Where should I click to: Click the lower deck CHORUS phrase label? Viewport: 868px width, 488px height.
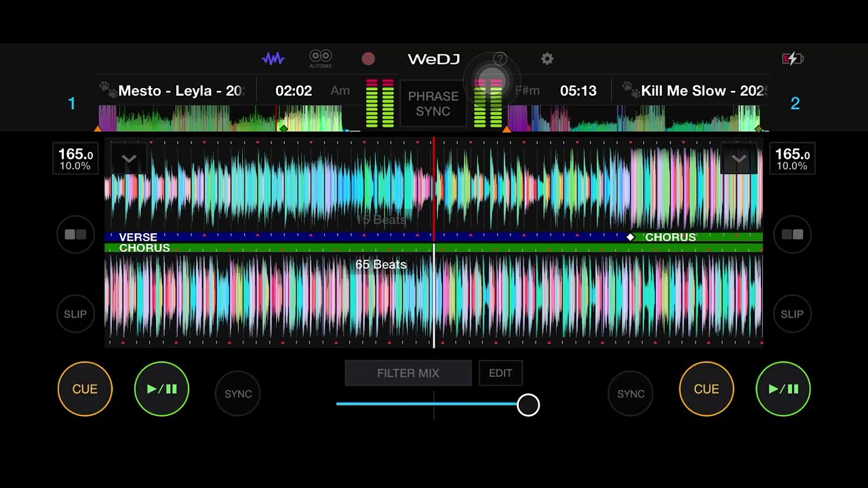coord(144,248)
